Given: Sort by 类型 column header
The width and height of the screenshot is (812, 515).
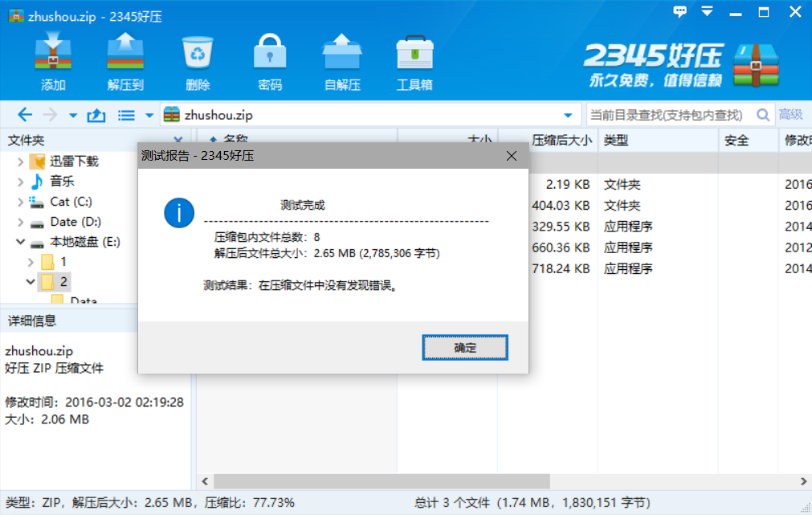Looking at the screenshot, I should (616, 141).
